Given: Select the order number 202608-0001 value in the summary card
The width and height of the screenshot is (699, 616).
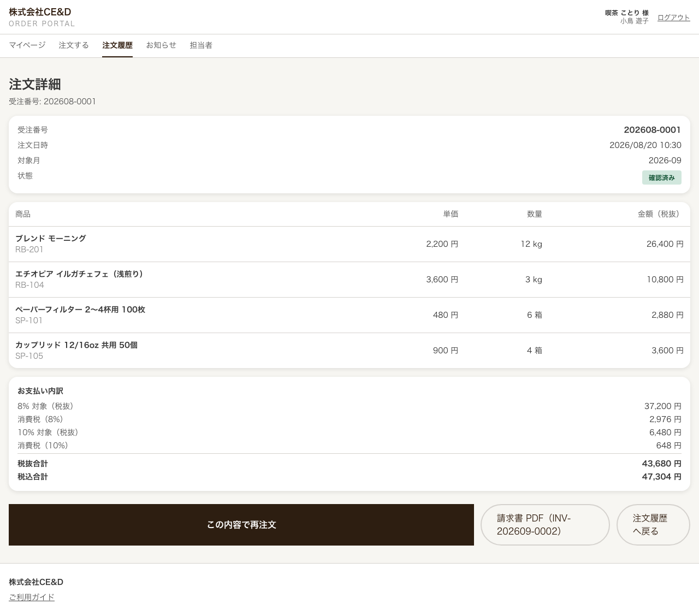Looking at the screenshot, I should pyautogui.click(x=653, y=130).
